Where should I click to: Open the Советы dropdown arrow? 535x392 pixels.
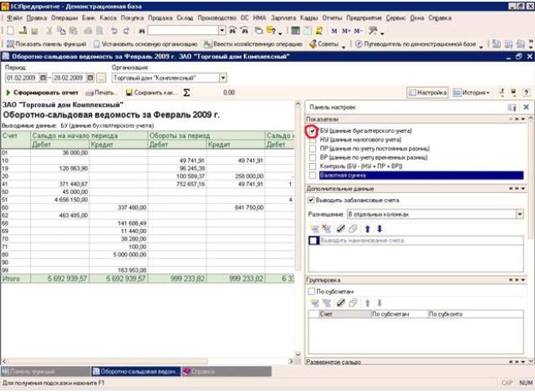[344, 45]
